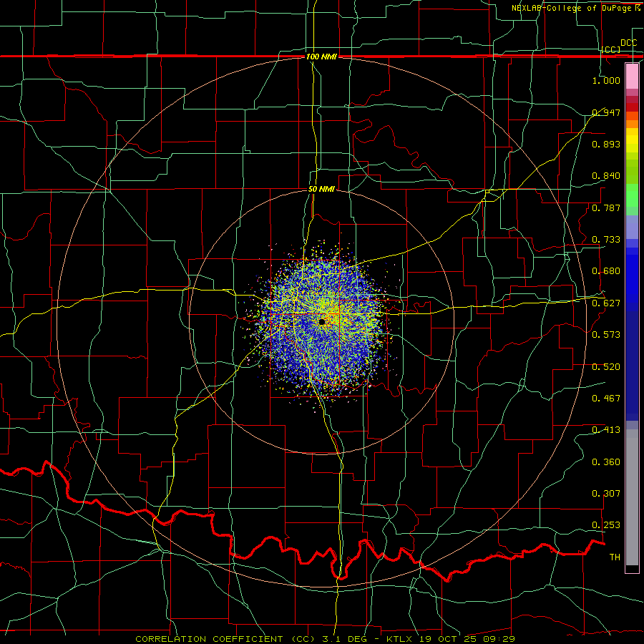Viewport: 644px width, 644px height.
Task: Click the 0.467 scale value
Action: coord(606,399)
